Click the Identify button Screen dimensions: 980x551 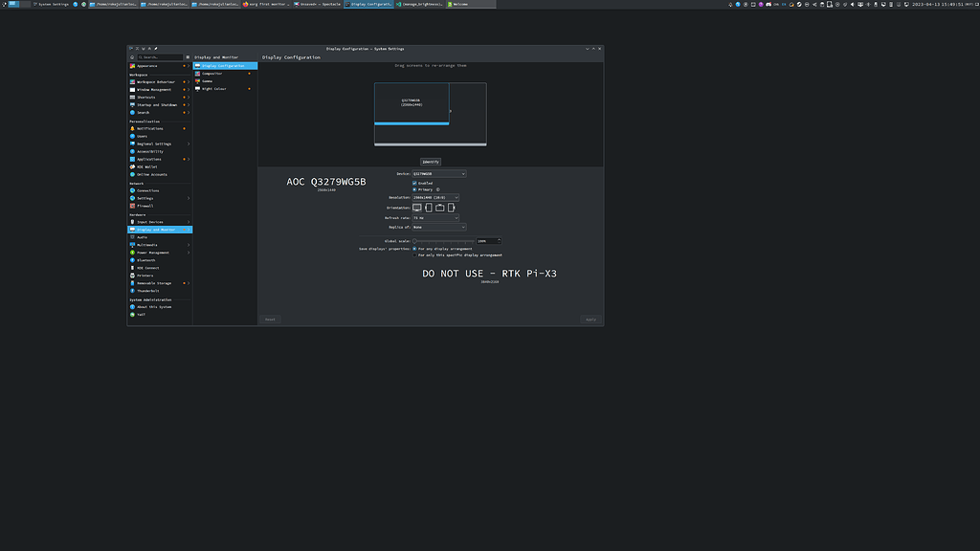[430, 162]
